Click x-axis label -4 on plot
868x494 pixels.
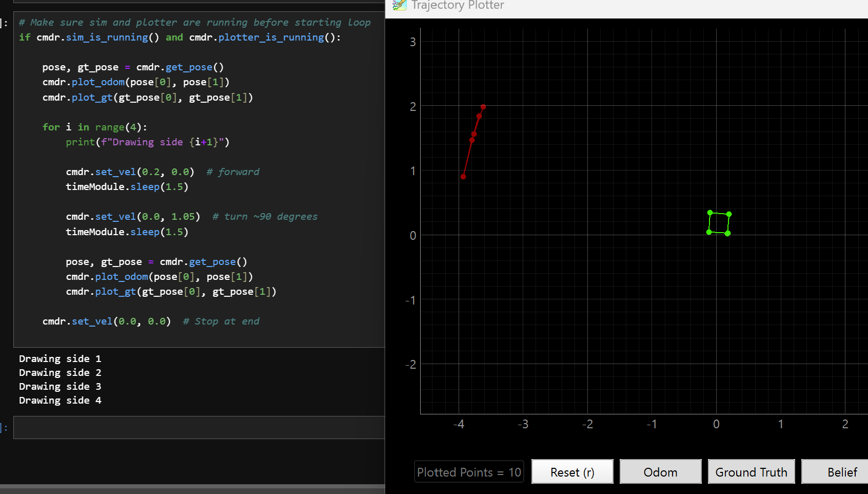459,424
